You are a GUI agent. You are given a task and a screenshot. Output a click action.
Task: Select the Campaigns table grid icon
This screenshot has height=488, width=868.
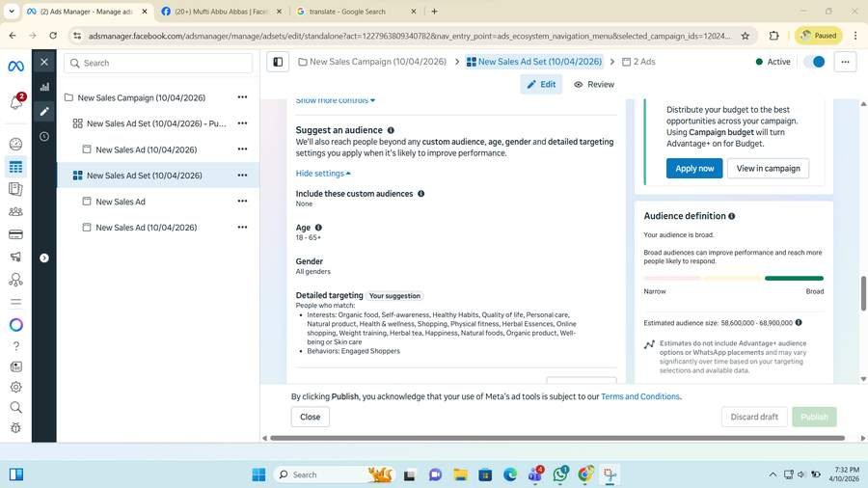point(15,167)
